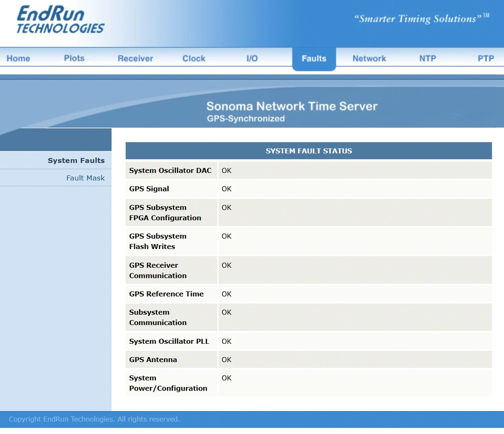Click OK status for GPS Reference Time
The width and height of the screenshot is (504, 434).
(x=227, y=294)
